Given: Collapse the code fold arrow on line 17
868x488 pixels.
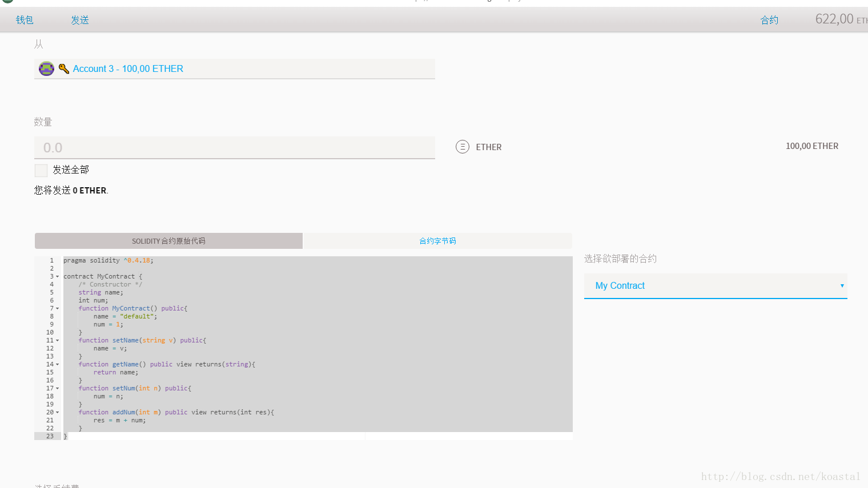Looking at the screenshot, I should (x=58, y=389).
